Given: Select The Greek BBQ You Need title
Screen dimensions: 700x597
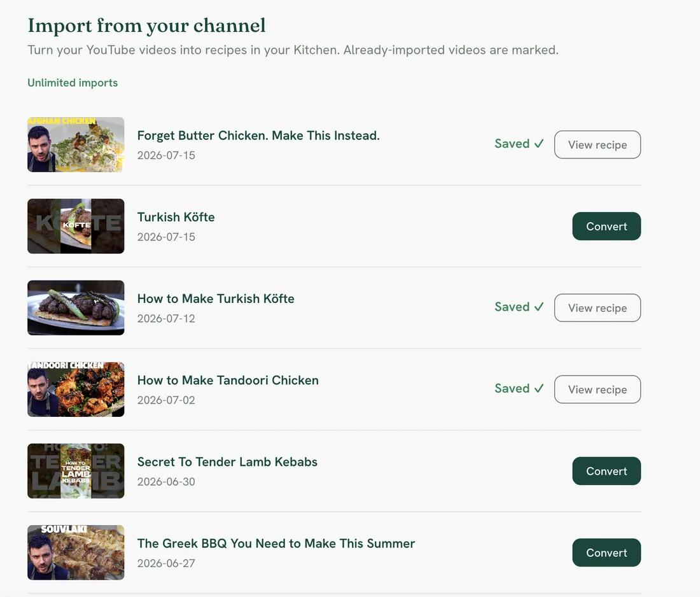Looking at the screenshot, I should tap(276, 544).
